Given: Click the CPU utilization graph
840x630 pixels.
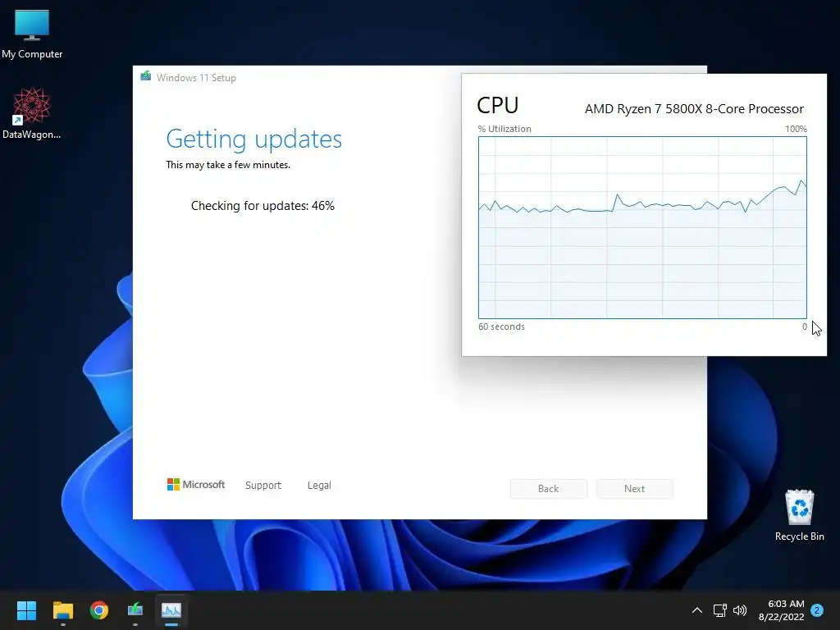Looking at the screenshot, I should [x=642, y=227].
